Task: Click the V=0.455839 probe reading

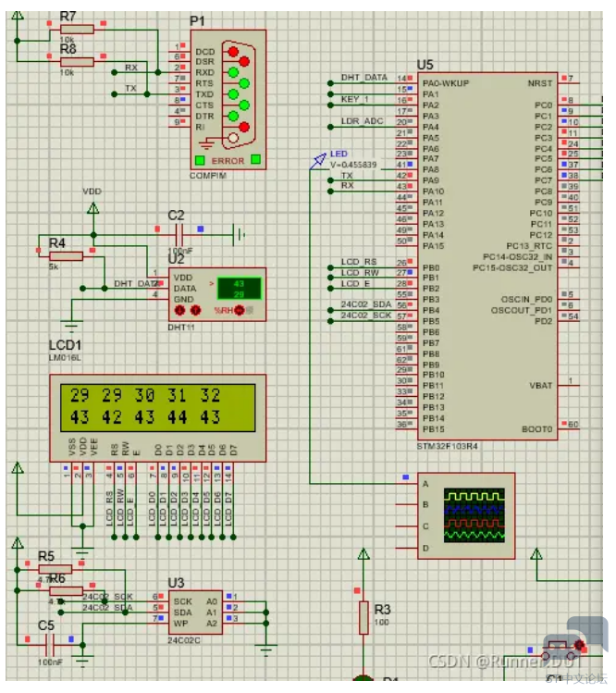Action: tap(353, 165)
